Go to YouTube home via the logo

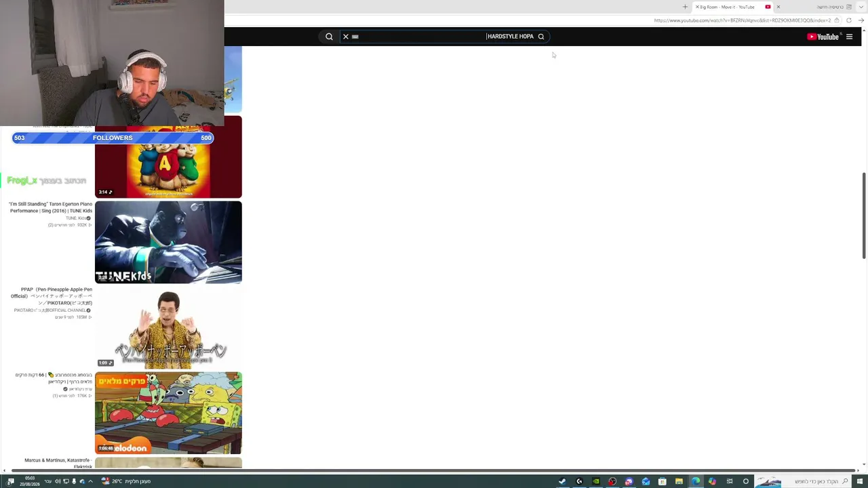(x=823, y=37)
